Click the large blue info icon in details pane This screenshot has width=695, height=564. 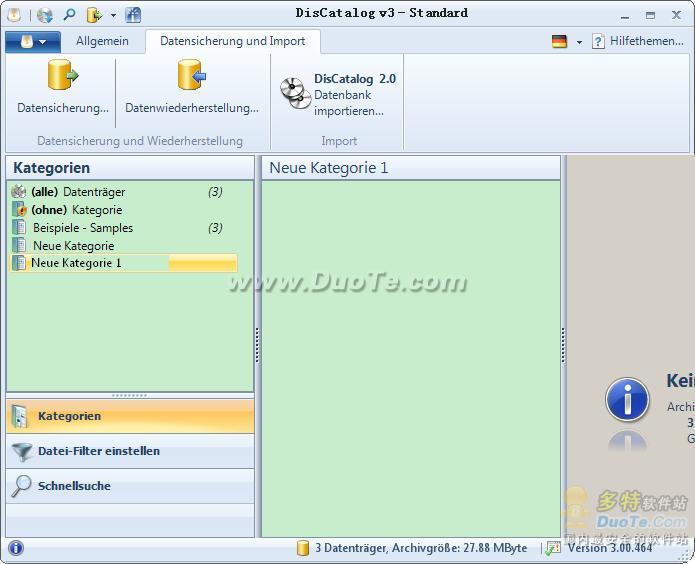coord(627,400)
